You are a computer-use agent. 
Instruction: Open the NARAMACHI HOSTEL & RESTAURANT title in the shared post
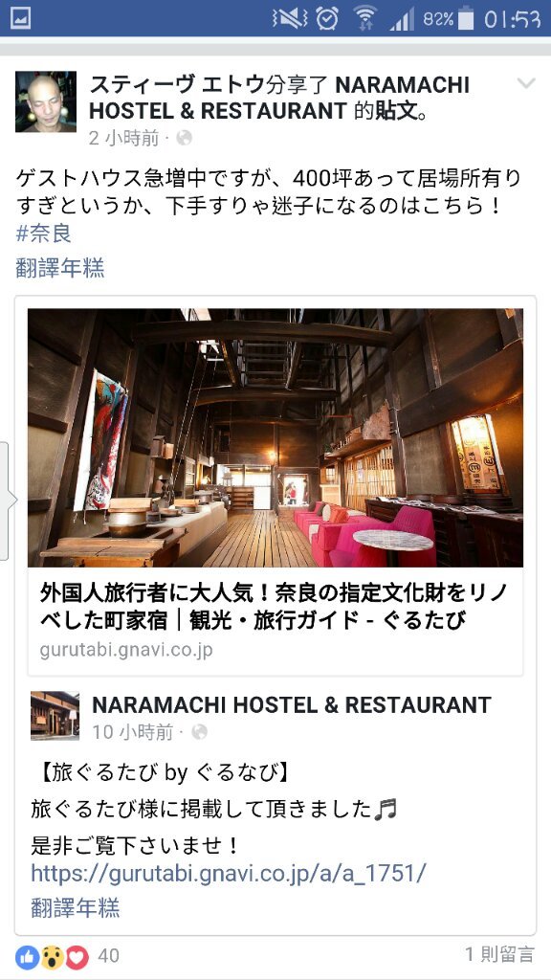[x=291, y=705]
